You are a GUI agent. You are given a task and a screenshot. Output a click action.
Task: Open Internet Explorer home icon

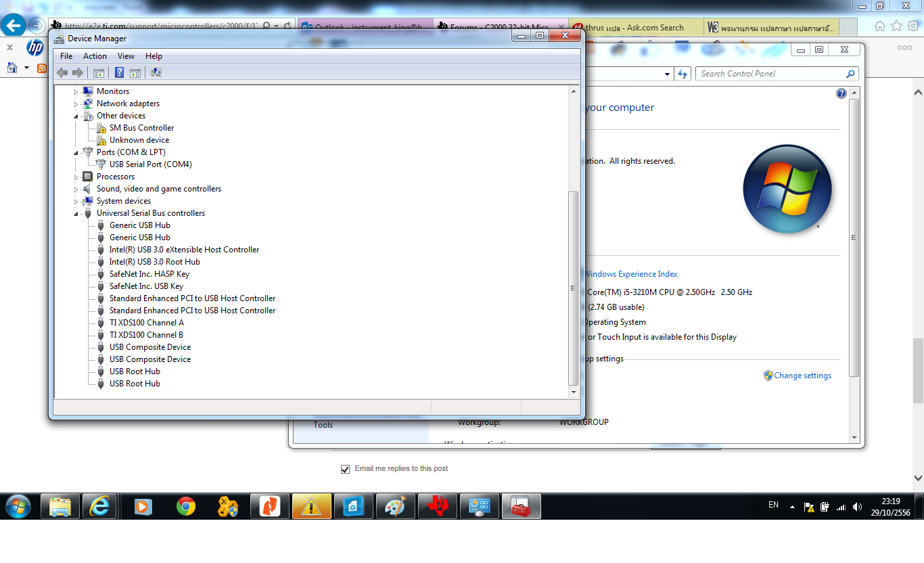coord(879,26)
